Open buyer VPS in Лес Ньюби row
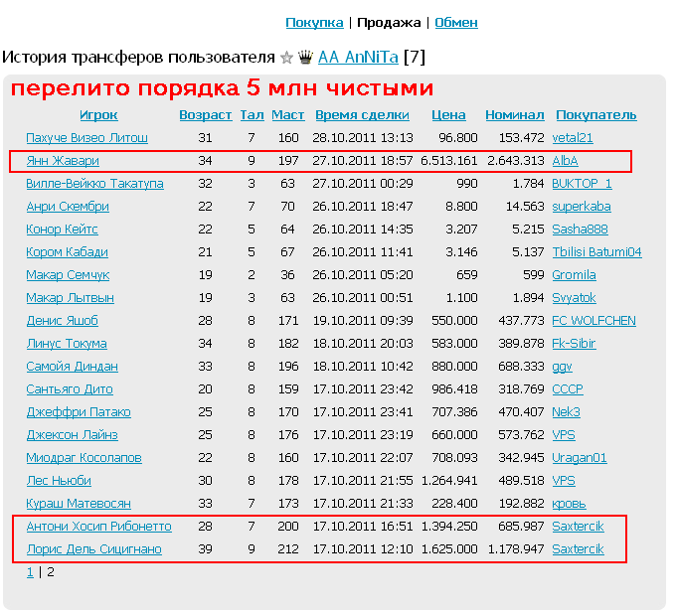The height and width of the screenshot is (616, 676). [x=564, y=480]
